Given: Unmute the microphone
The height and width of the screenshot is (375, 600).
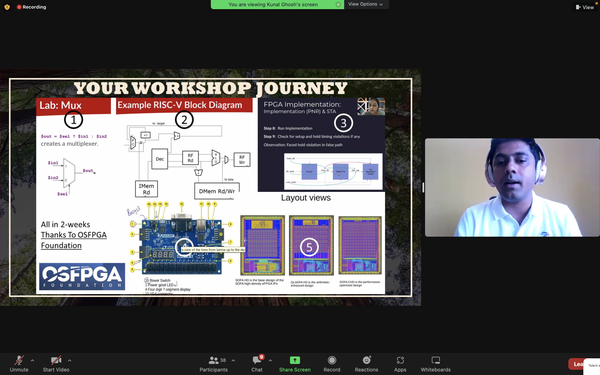Looking at the screenshot, I should click(x=19, y=364).
